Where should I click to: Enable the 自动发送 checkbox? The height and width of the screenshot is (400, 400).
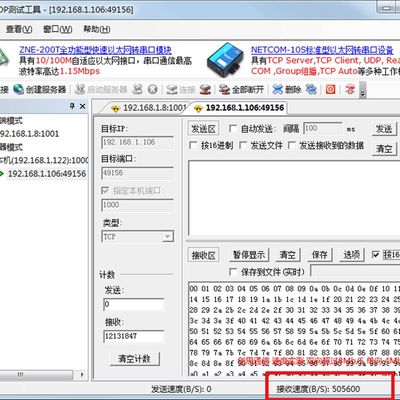click(233, 129)
